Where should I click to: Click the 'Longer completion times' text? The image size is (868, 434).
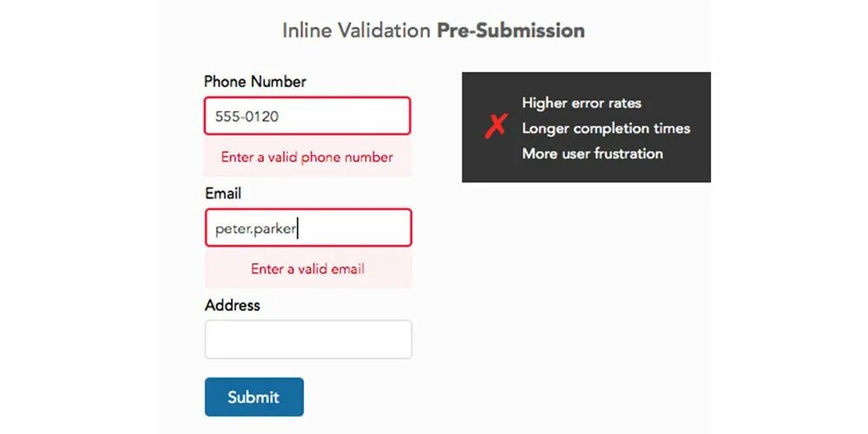click(606, 128)
